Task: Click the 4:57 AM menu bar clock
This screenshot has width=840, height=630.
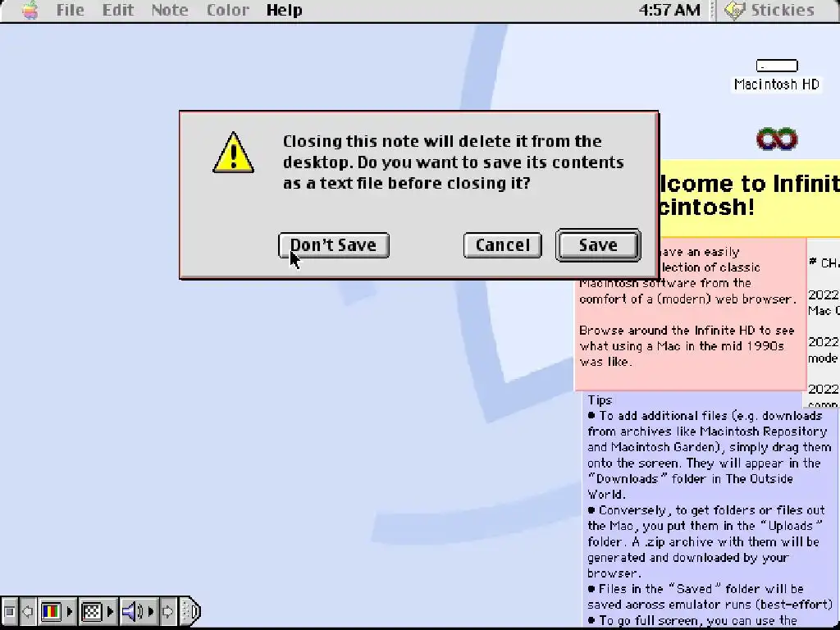Action: click(x=669, y=10)
